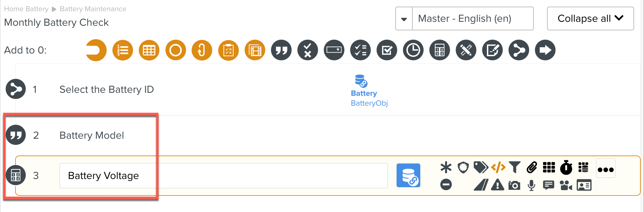Click the right arrow icon in toolbar
Image resolution: width=644 pixels, height=212 pixels.
545,50
